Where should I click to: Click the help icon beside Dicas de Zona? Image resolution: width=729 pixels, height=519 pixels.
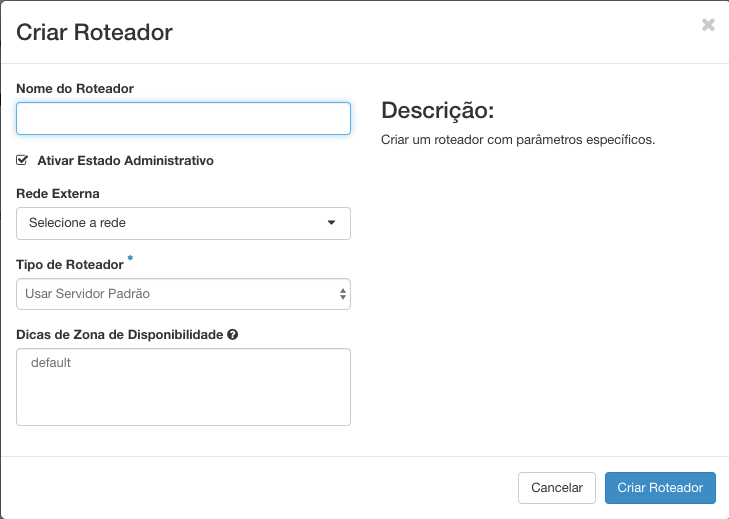pyautogui.click(x=233, y=334)
